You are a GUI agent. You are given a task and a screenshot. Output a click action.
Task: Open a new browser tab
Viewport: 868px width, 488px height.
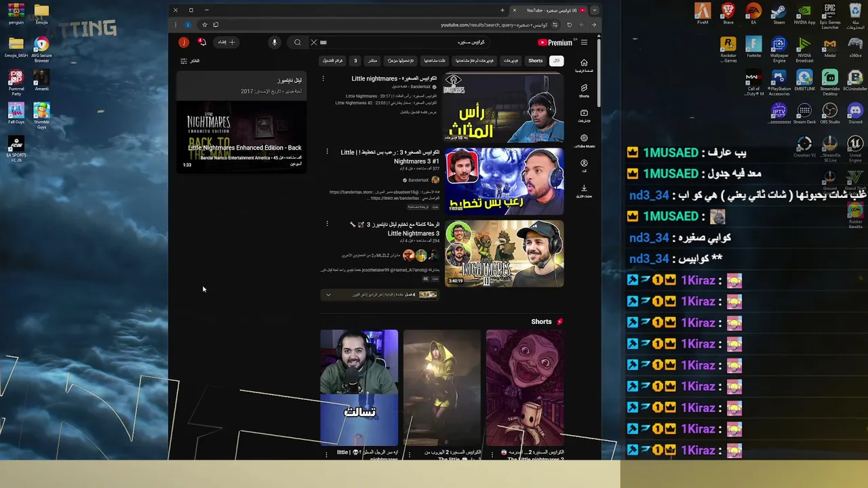click(502, 10)
